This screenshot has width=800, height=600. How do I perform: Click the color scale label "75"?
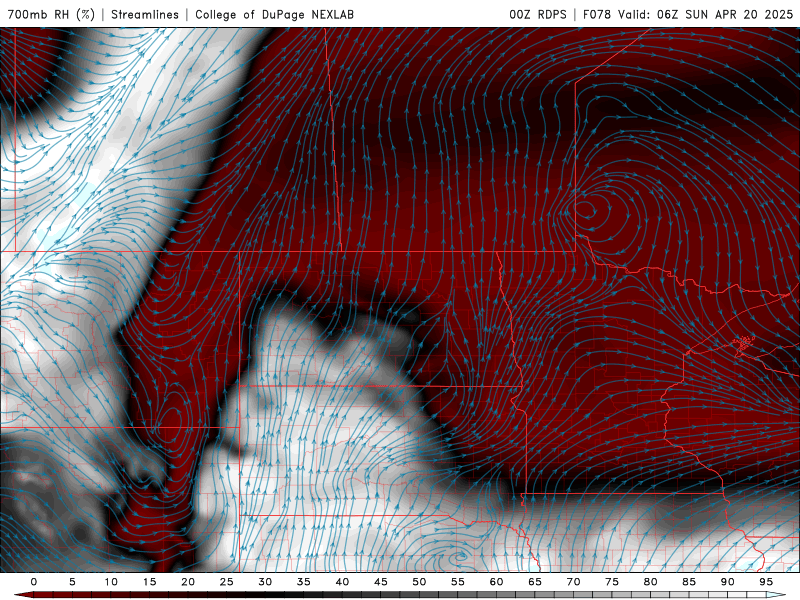pyautogui.click(x=612, y=582)
